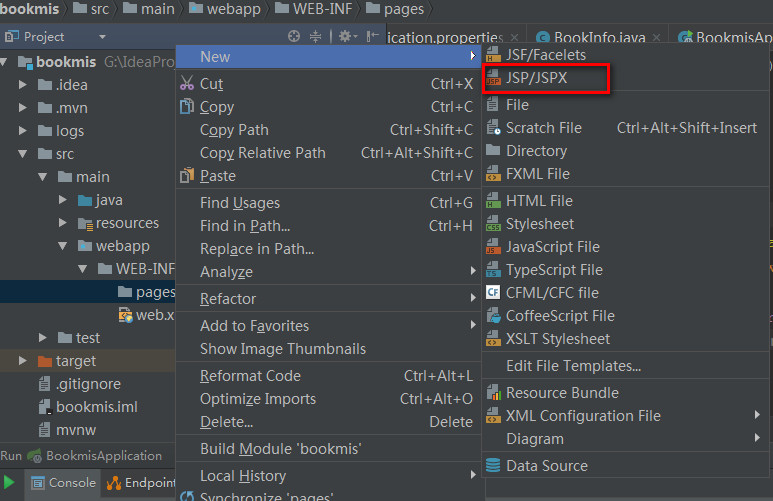Expand Add to Favorites submenu arrow
This screenshot has height=501, width=773.
pyautogui.click(x=473, y=324)
